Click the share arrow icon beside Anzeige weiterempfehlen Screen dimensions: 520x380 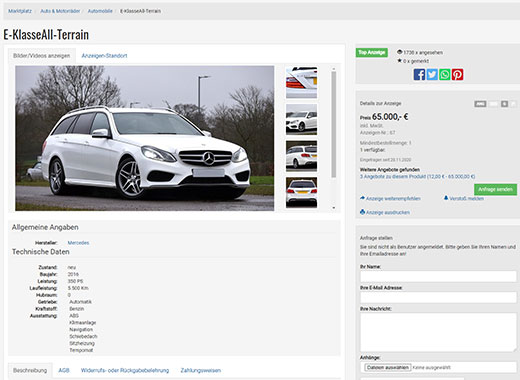click(362, 198)
